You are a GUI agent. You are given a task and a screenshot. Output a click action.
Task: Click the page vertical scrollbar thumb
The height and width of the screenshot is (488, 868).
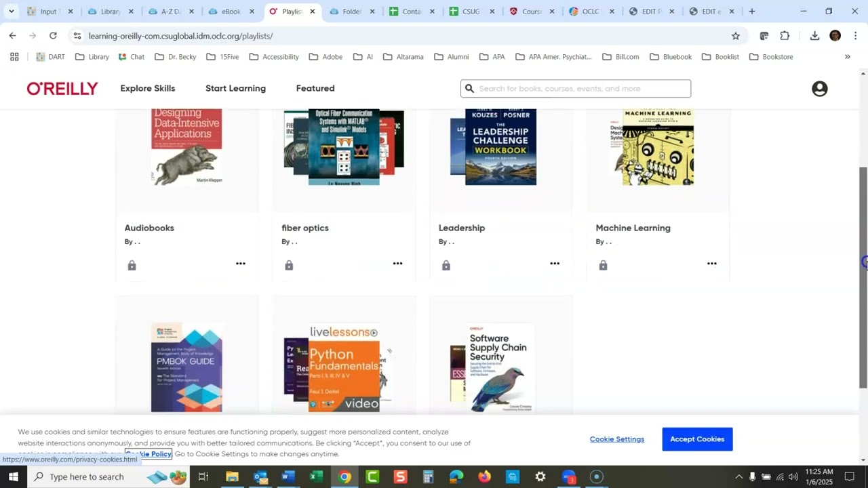pos(863,277)
